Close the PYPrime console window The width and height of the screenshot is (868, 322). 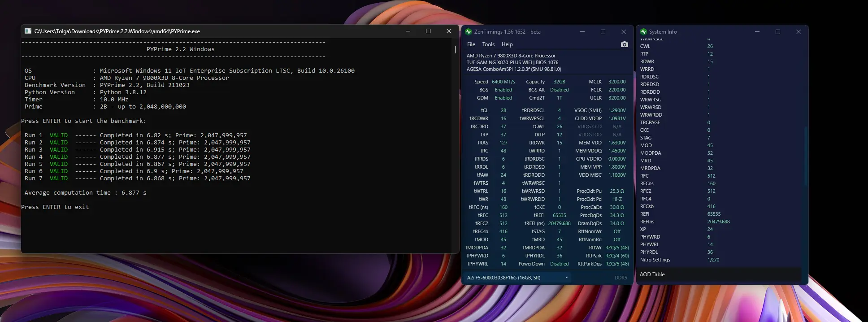pyautogui.click(x=448, y=31)
